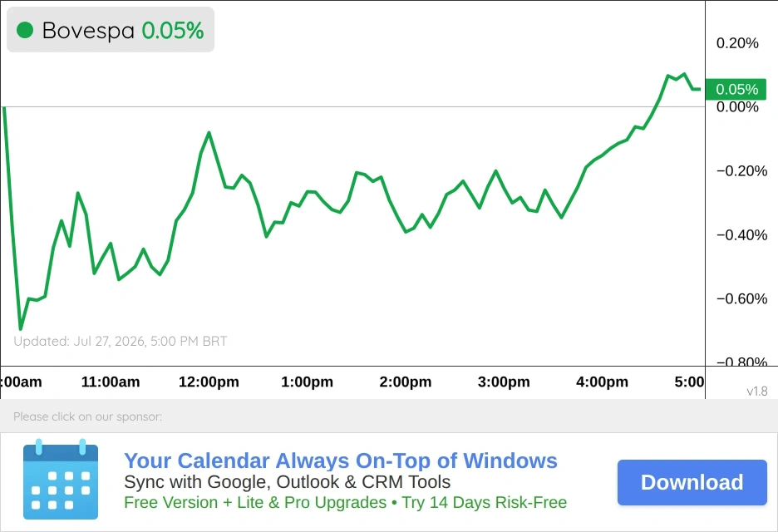The width and height of the screenshot is (778, 532).
Task: Click the Download button in the ad
Action: point(692,482)
